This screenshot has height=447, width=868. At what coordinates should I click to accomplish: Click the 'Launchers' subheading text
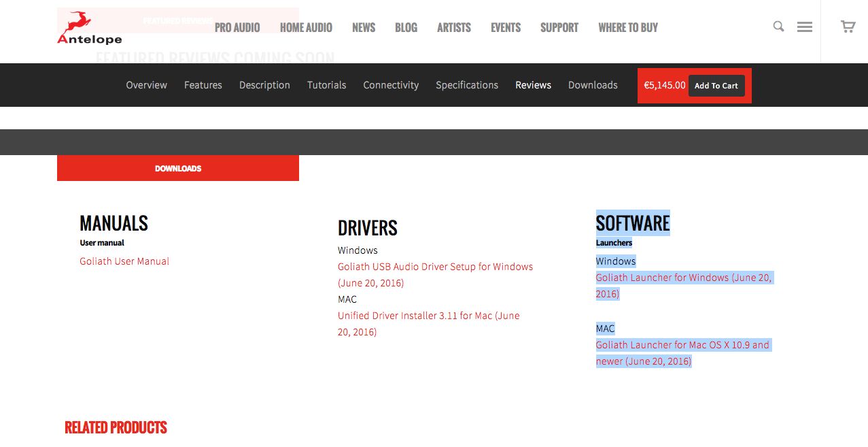click(614, 243)
